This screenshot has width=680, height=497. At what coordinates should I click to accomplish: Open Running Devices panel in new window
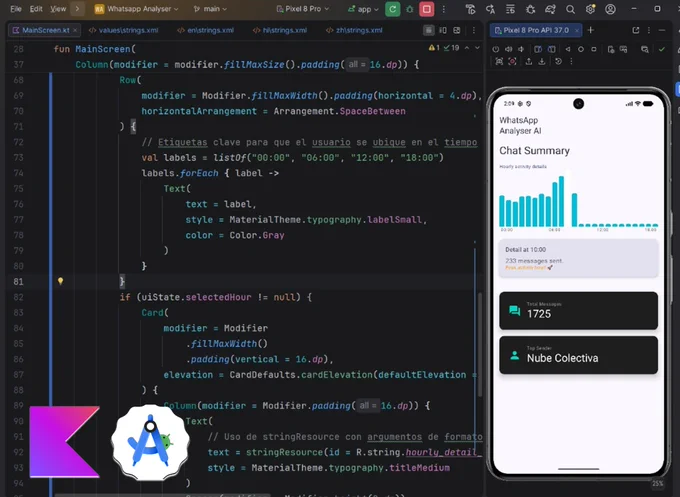click(x=636, y=30)
